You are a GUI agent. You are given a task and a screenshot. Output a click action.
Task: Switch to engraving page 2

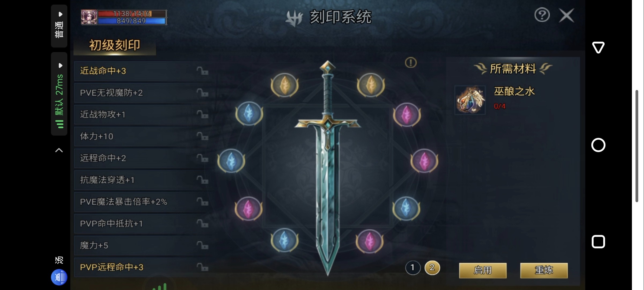pos(432,268)
